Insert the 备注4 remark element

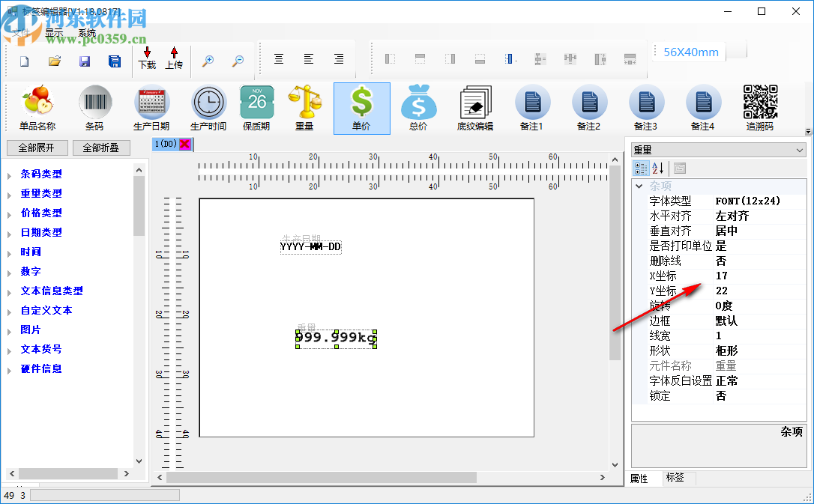[703, 109]
